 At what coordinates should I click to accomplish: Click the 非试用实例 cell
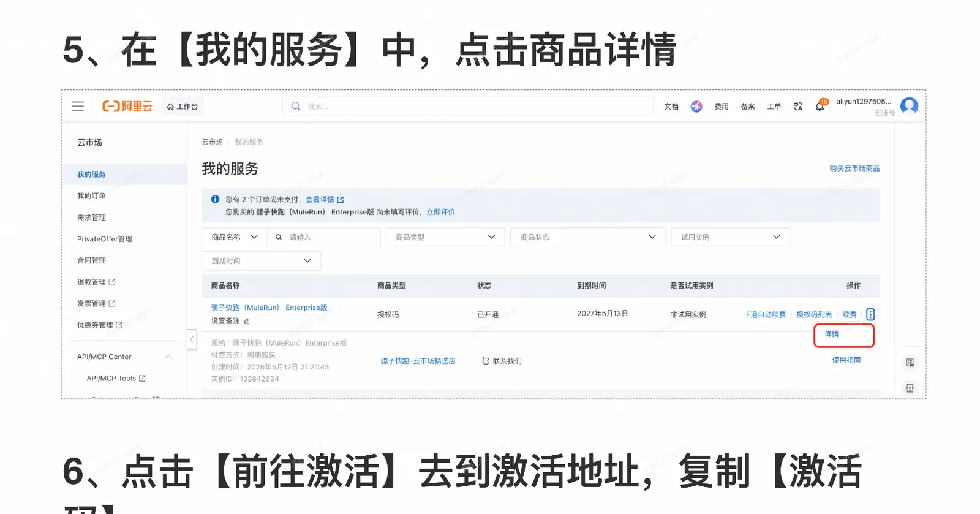[x=688, y=315]
